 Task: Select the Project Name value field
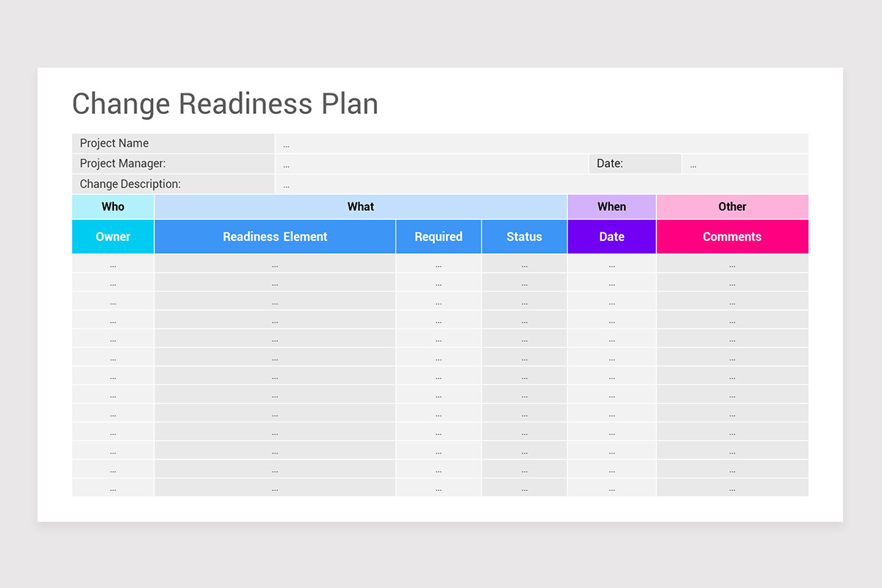pos(542,143)
